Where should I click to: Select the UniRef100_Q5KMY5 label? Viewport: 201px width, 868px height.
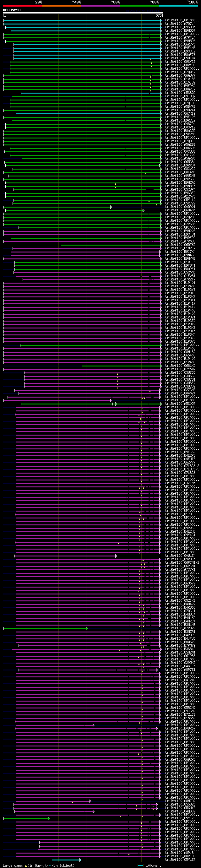pyautogui.click(x=180, y=808)
